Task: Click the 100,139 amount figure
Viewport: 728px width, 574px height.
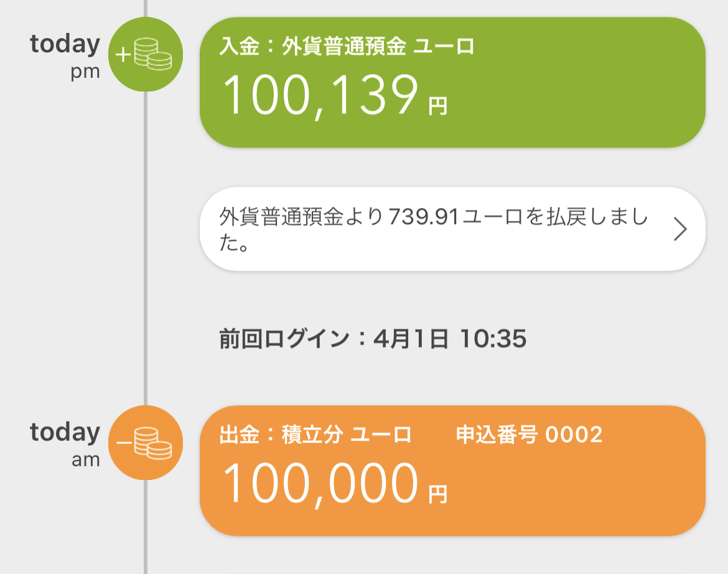Action: point(321,96)
